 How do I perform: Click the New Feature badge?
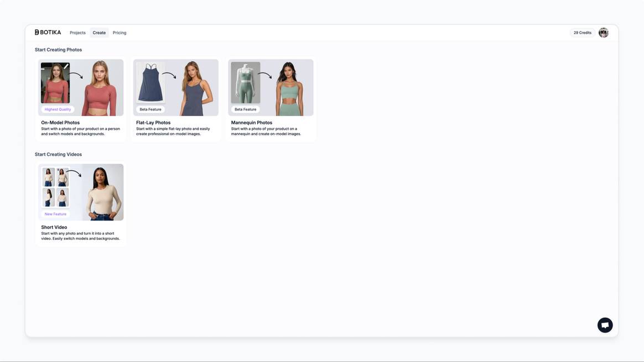coord(55,214)
